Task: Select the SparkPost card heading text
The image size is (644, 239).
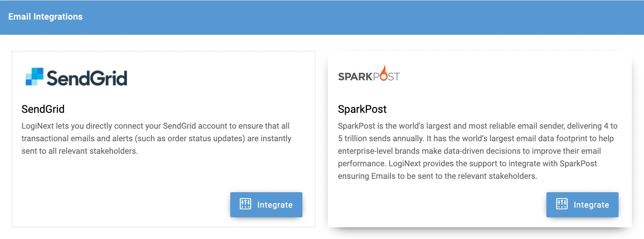Action: pyautogui.click(x=362, y=109)
